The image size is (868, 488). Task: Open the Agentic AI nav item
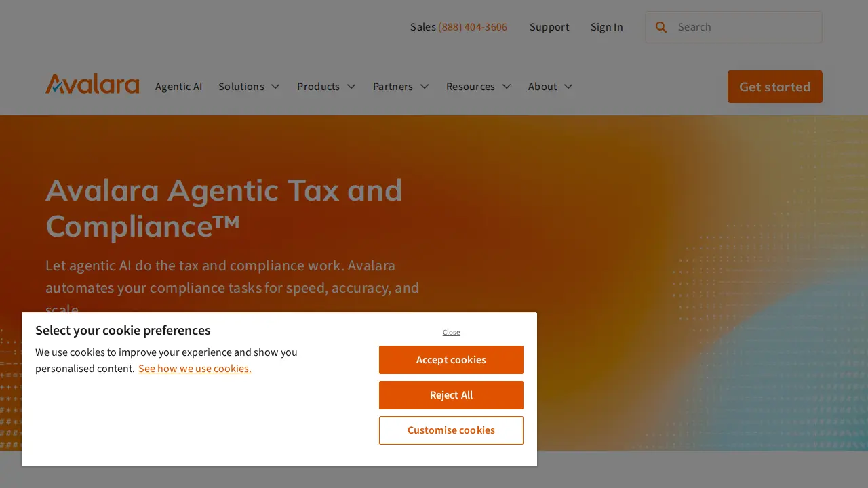(178, 87)
